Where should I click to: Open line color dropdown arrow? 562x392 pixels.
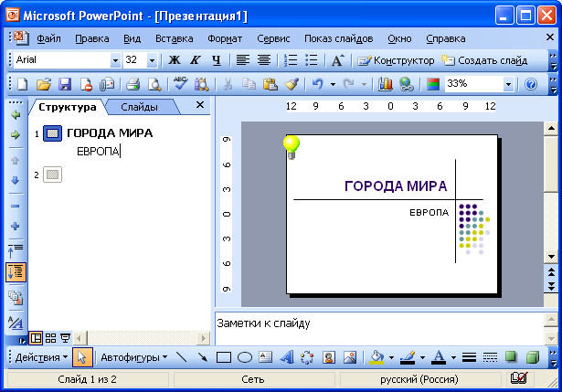coord(422,357)
